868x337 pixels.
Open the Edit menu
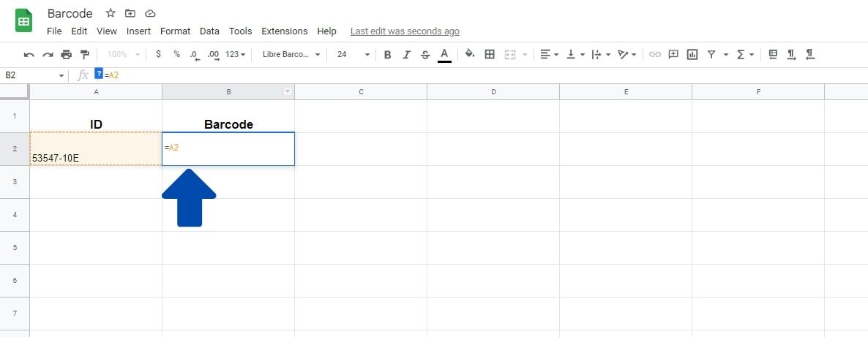[x=79, y=31]
